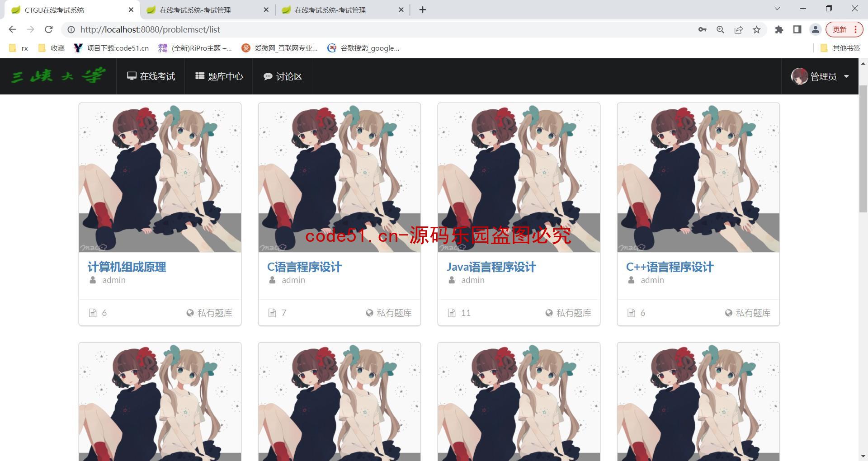Screen dimensions: 868x461
Task: Switch to the second 在线考试系统-考试管理 tab
Action: [207, 10]
